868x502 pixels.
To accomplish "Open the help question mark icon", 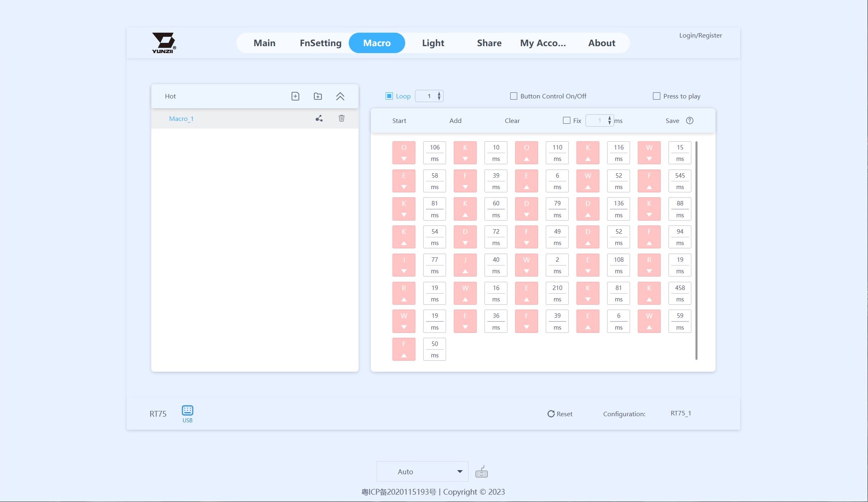I will pos(690,120).
